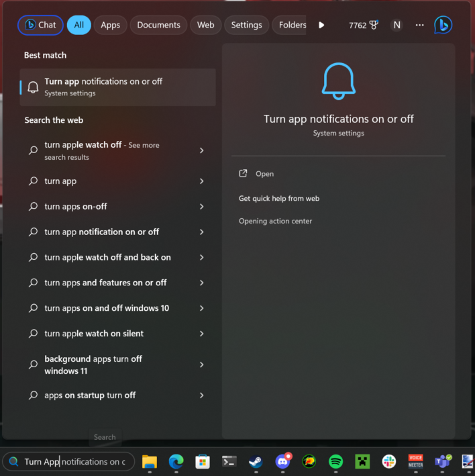Open Microsoft Teams from the taskbar
Viewport: 475px width, 476px height.
443,462
